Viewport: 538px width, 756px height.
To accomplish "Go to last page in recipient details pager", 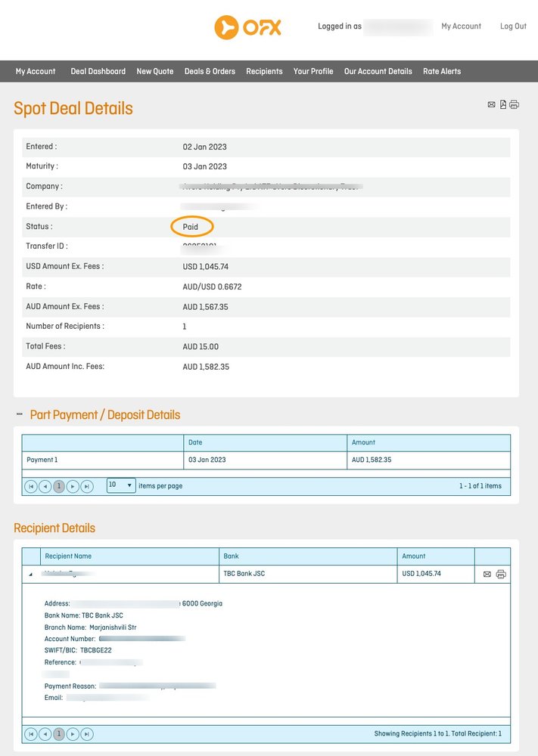I will (x=87, y=734).
